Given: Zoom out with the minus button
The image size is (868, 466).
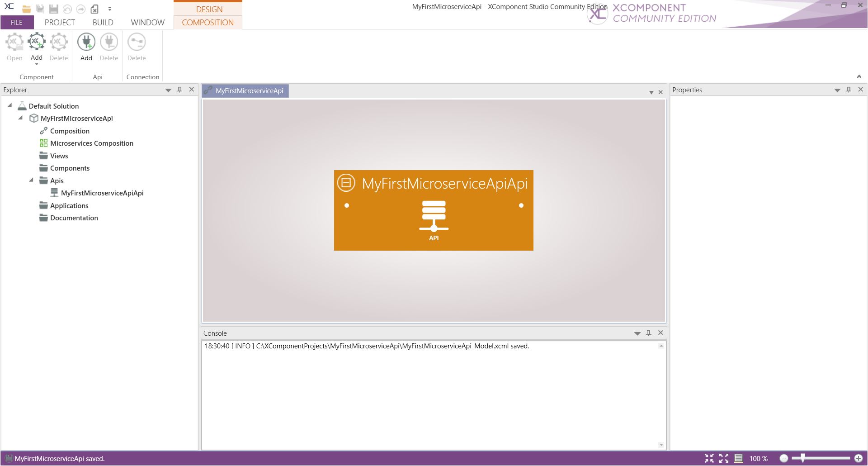Looking at the screenshot, I should (784, 458).
